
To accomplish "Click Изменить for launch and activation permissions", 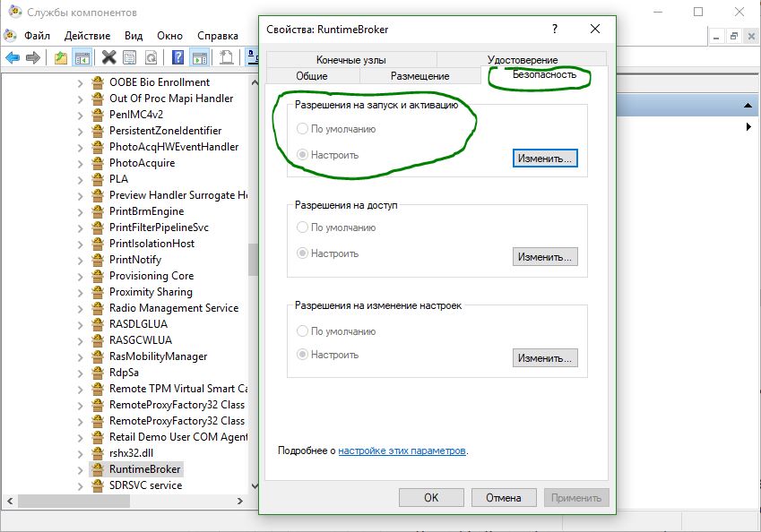I will [x=545, y=159].
